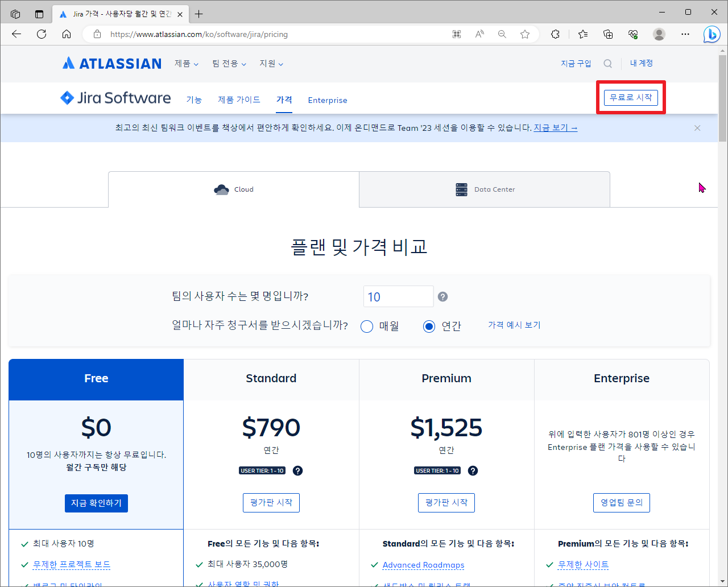Click the 지금 구입 link

[x=576, y=63]
